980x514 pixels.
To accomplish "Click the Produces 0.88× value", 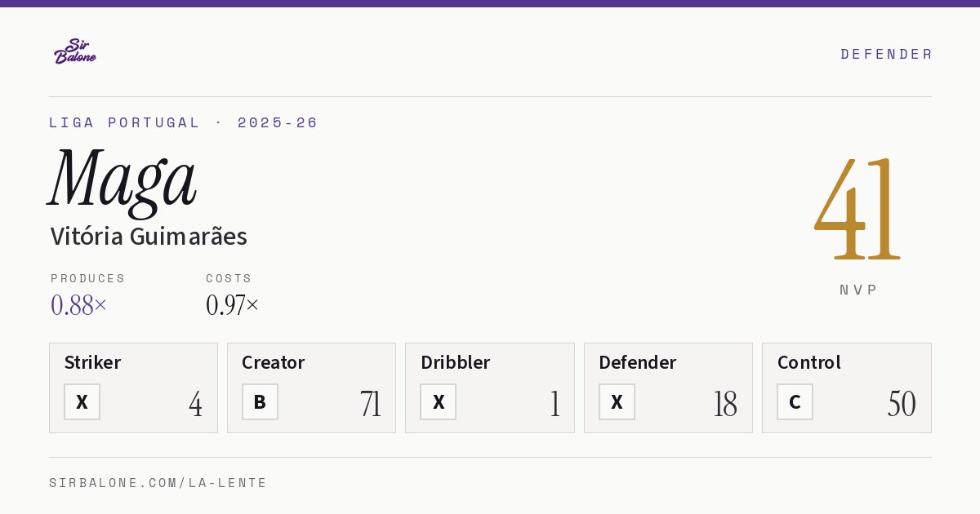I will pos(78,305).
